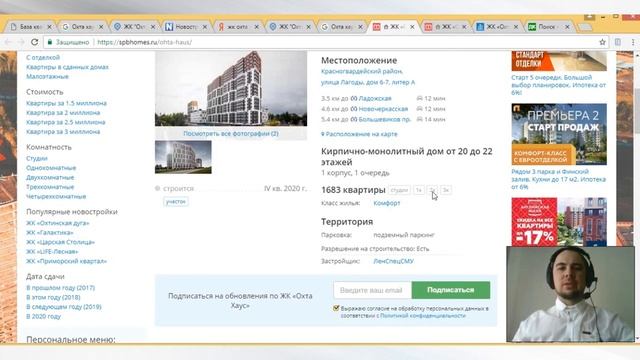Open the 'Комфорт' class link

pyautogui.click(x=387, y=203)
